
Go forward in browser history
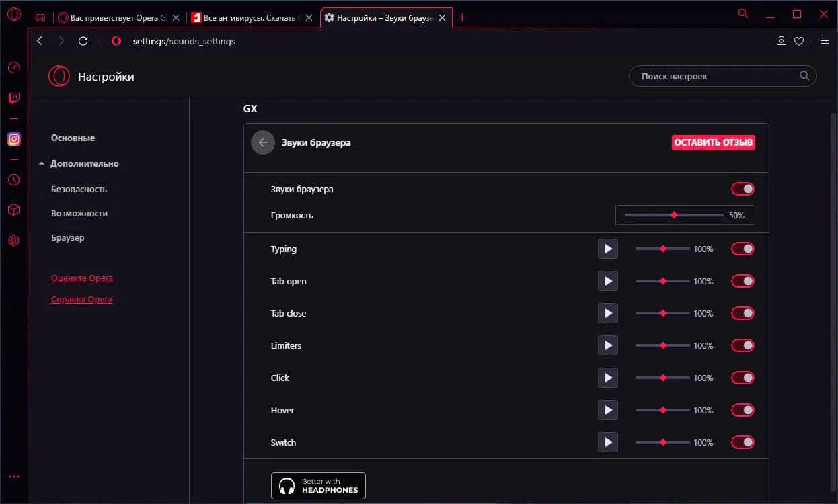coord(61,41)
